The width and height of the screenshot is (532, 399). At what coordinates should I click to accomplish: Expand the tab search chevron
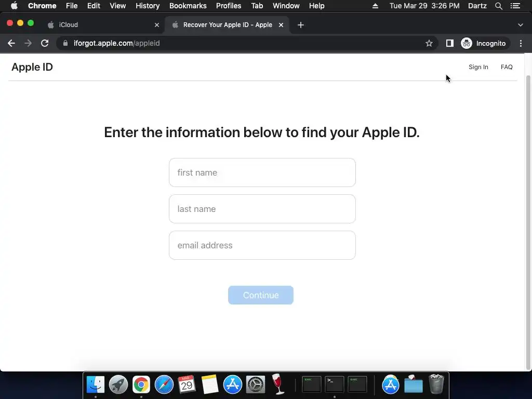521,25
